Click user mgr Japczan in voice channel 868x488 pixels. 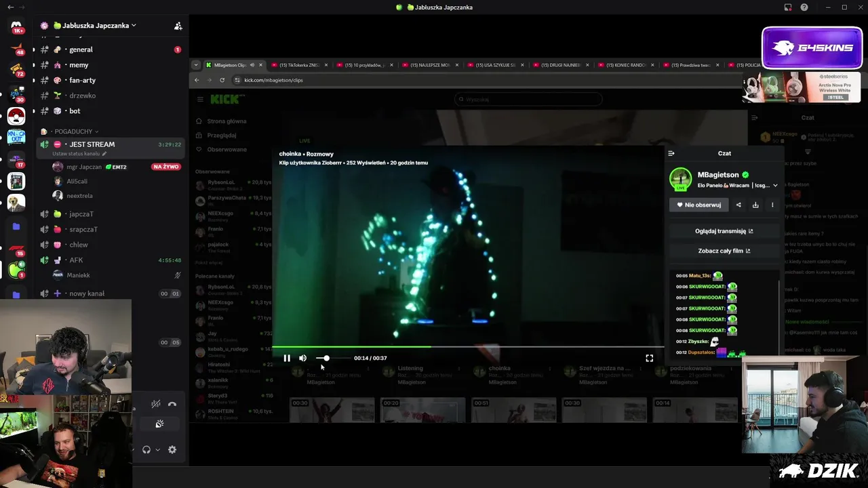pyautogui.click(x=84, y=167)
